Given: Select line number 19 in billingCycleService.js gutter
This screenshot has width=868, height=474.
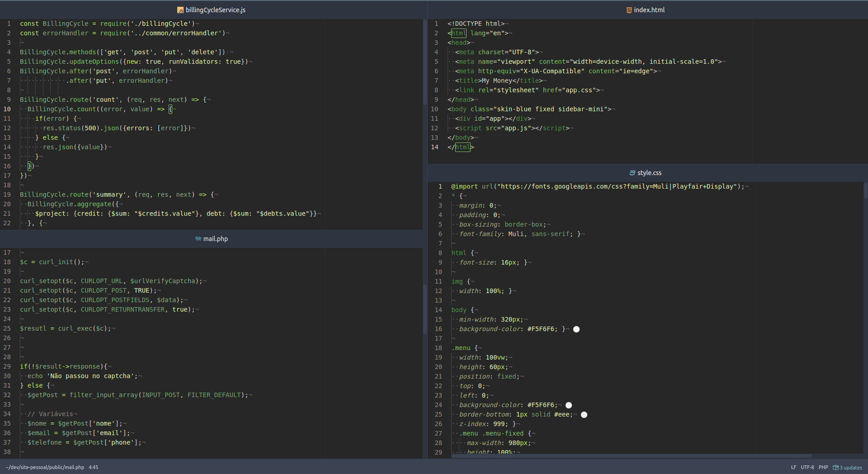Looking at the screenshot, I should 7,194.
